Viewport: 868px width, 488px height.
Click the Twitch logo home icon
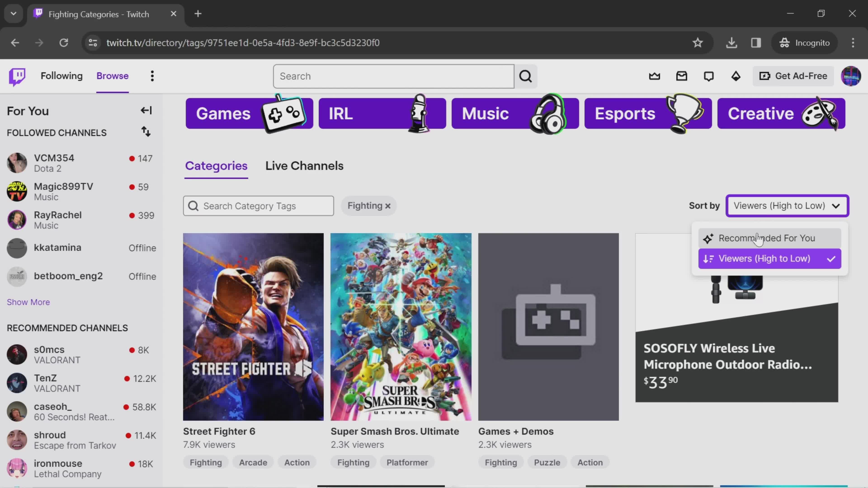(x=17, y=76)
